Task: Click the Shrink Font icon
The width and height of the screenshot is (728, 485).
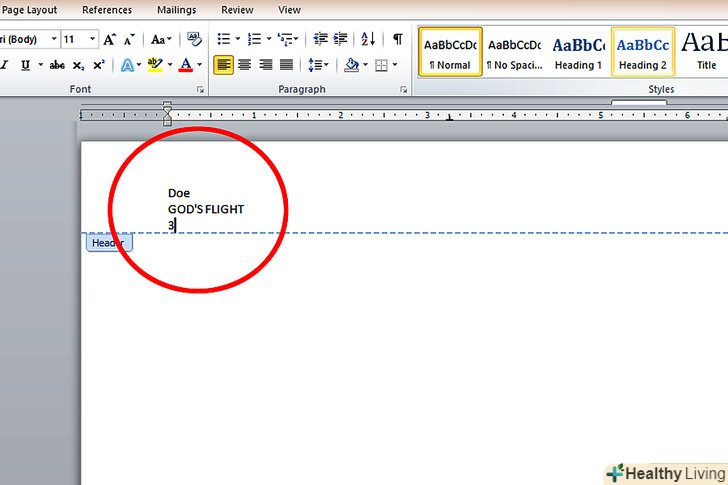Action: (x=129, y=39)
